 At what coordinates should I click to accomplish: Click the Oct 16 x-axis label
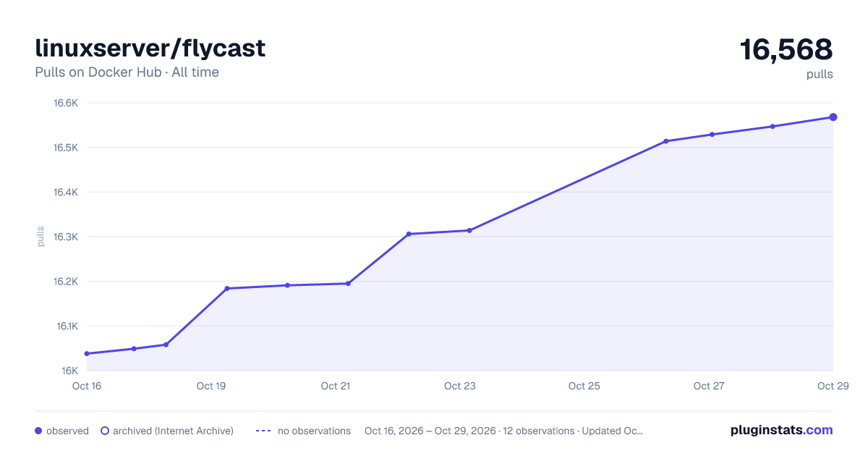[x=87, y=386]
